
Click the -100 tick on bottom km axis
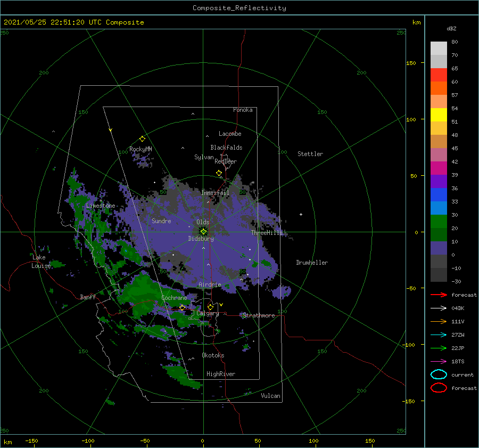pyautogui.click(x=88, y=441)
